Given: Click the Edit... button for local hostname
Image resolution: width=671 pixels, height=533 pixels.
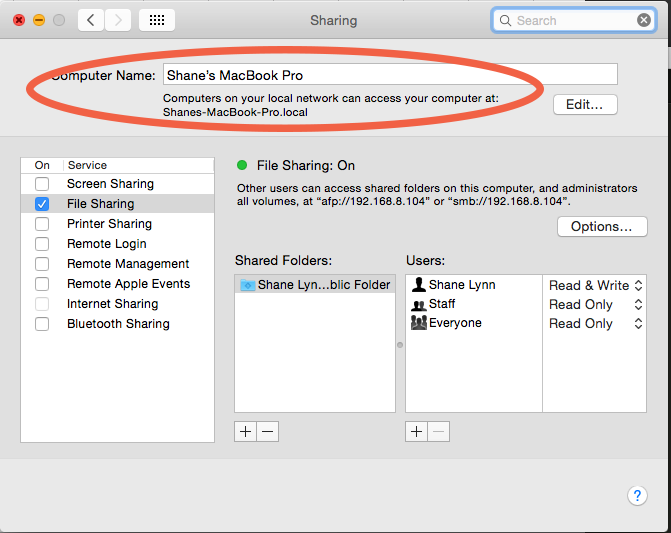Looking at the screenshot, I should (x=585, y=104).
